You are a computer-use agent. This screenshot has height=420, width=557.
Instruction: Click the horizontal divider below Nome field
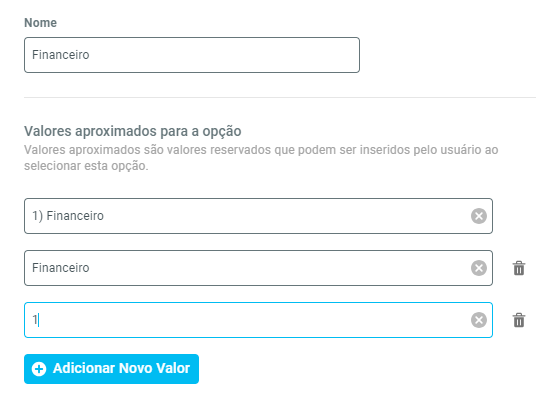[x=280, y=97]
